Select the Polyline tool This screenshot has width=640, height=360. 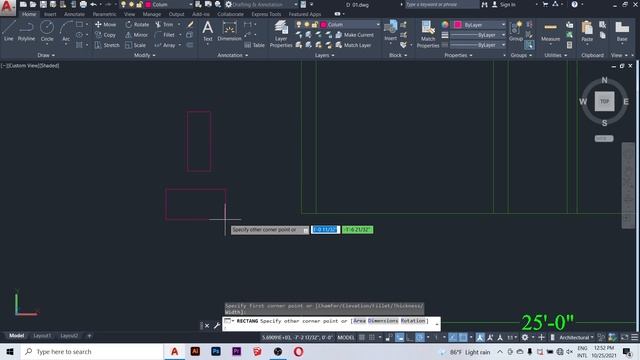coord(26,31)
